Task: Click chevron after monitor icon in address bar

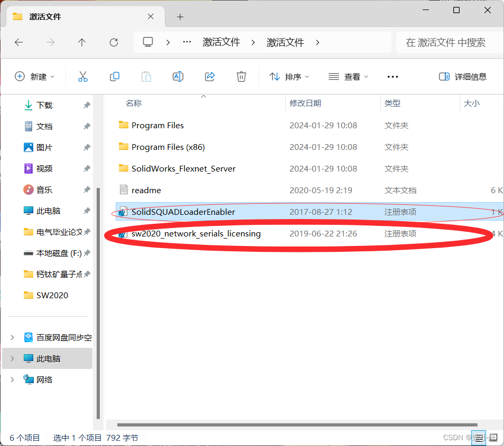Action: click(x=168, y=42)
